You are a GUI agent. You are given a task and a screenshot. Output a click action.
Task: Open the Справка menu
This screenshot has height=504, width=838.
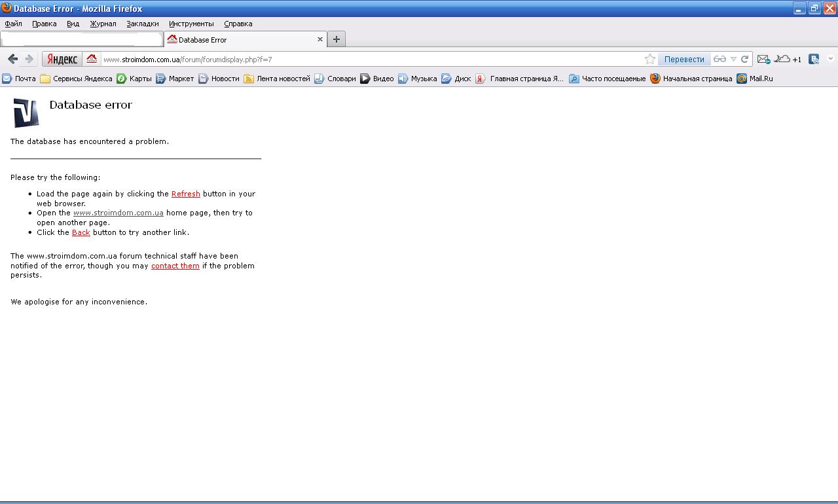238,24
